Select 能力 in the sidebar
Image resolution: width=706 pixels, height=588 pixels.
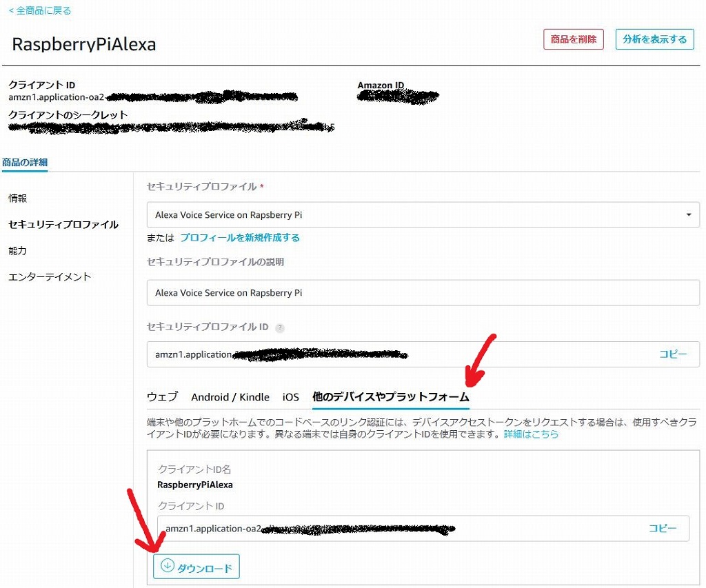point(17,250)
